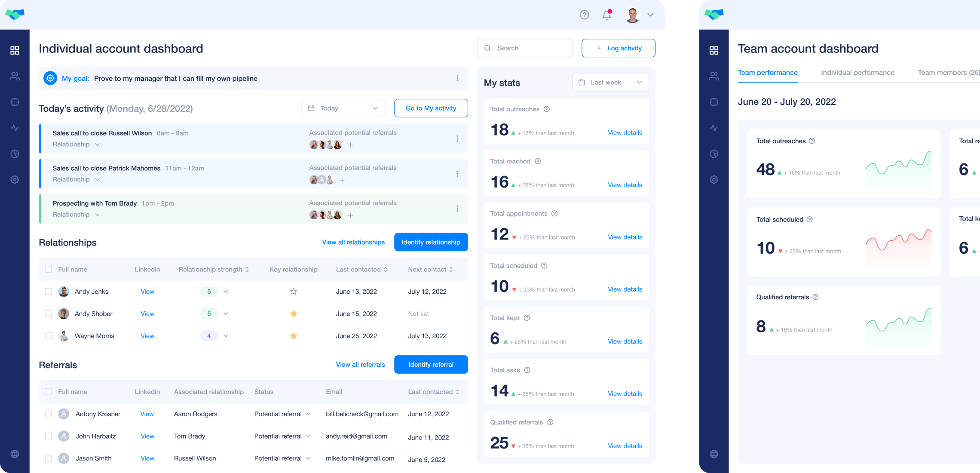Open three-dot menu for Tom Brady activity
The image size is (980, 473).
[x=457, y=209]
